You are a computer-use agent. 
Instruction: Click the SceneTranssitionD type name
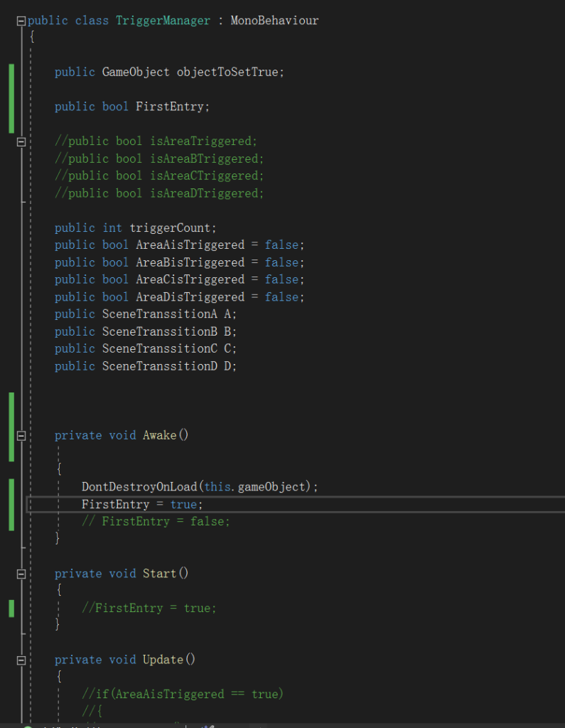pyautogui.click(x=160, y=366)
